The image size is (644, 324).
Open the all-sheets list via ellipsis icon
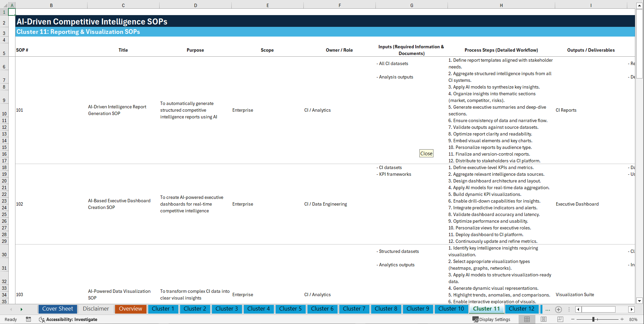click(x=547, y=310)
